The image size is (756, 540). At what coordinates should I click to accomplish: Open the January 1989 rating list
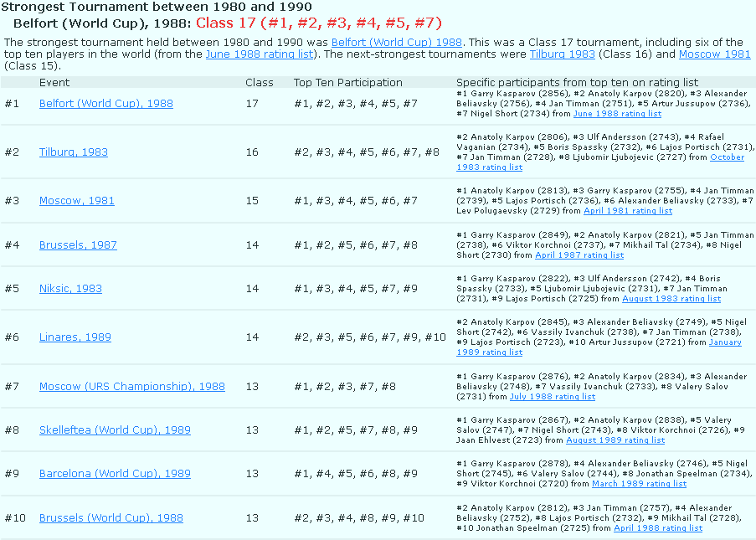point(725,342)
